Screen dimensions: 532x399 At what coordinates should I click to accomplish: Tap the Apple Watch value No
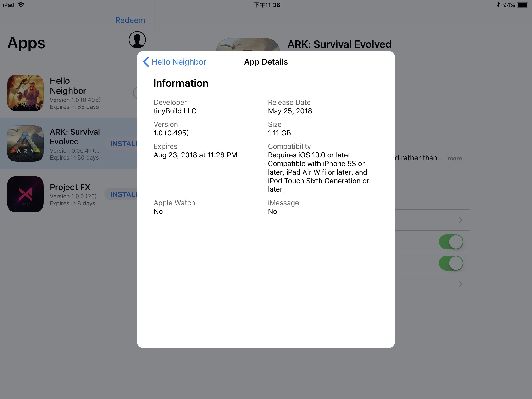pos(158,211)
